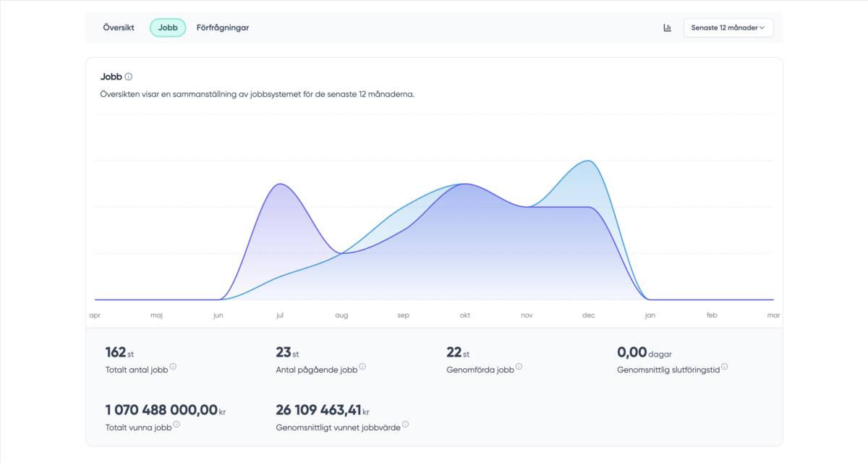Click the purple curve peak at jul

tap(280, 184)
